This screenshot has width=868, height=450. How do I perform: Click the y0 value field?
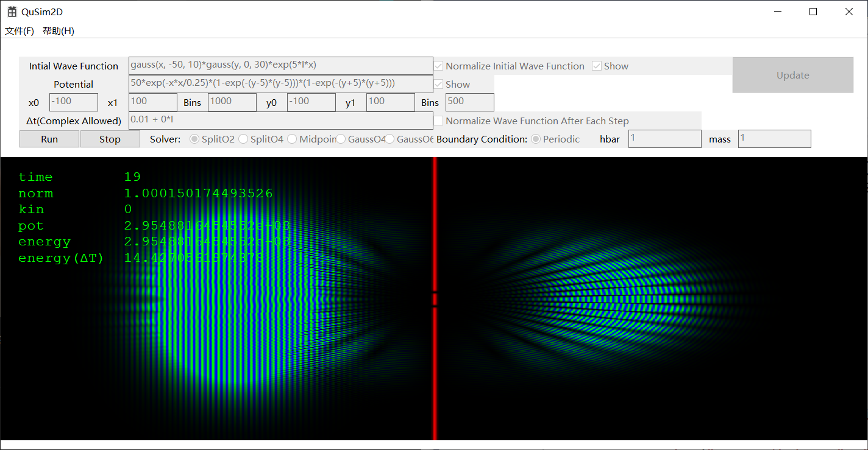pos(311,102)
